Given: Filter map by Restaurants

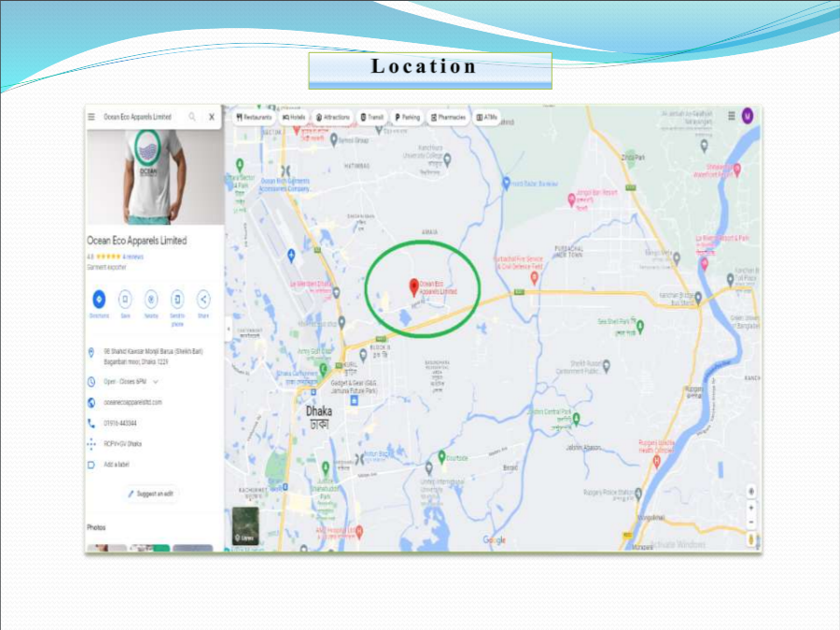Looking at the screenshot, I should pos(254,118).
